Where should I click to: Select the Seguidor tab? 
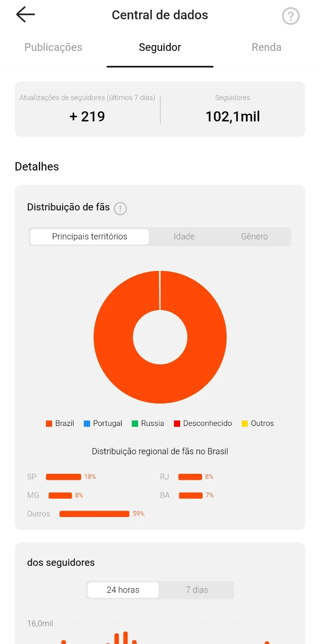tap(160, 47)
